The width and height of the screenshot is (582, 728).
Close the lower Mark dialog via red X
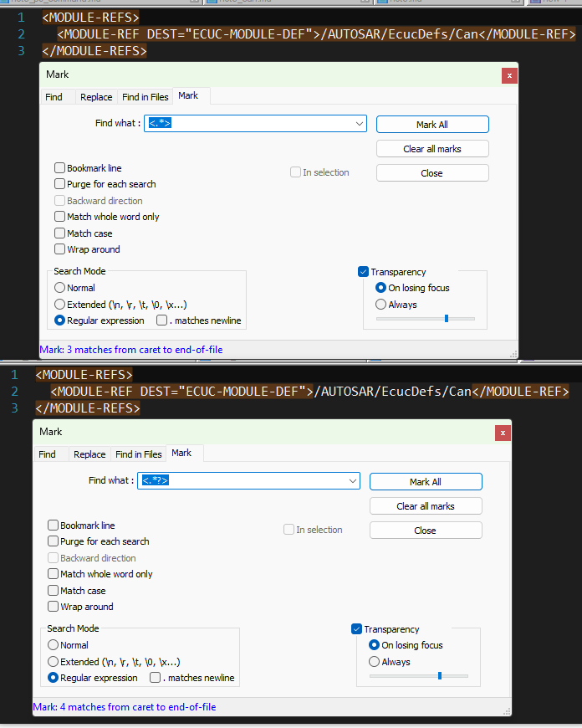click(x=502, y=433)
